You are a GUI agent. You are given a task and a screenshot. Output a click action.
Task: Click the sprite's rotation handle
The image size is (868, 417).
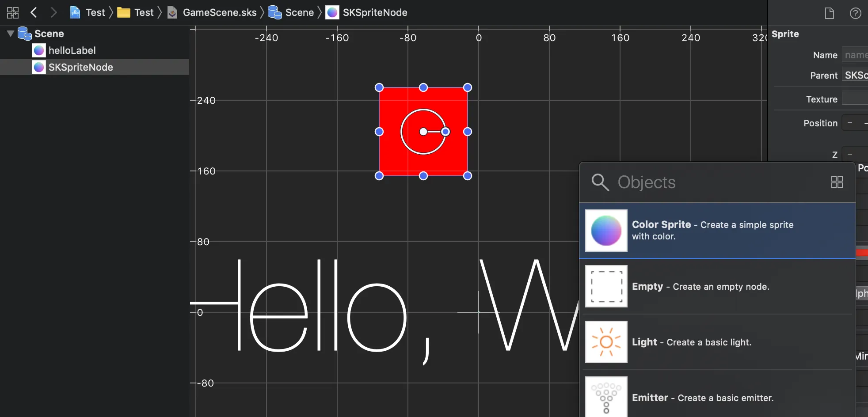click(445, 132)
